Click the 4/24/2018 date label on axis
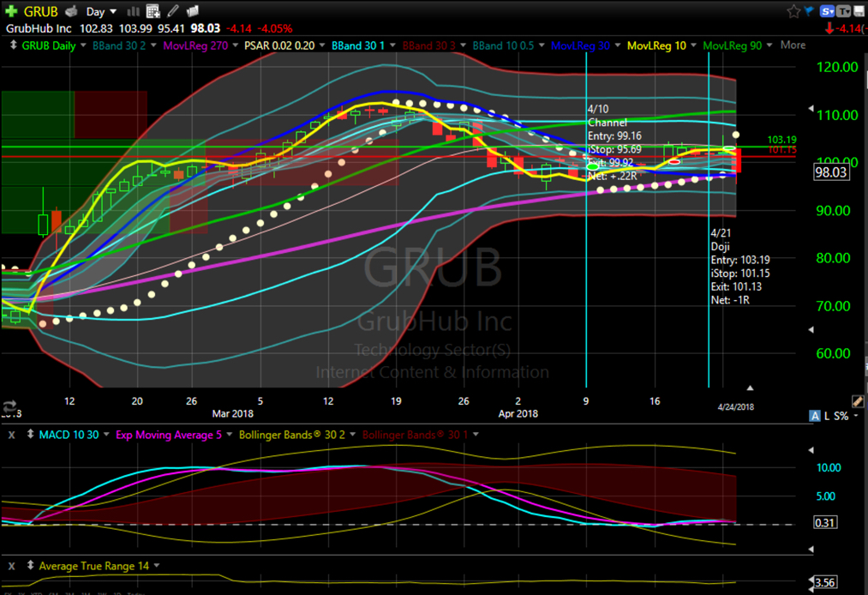This screenshot has height=595, width=868. click(x=736, y=406)
